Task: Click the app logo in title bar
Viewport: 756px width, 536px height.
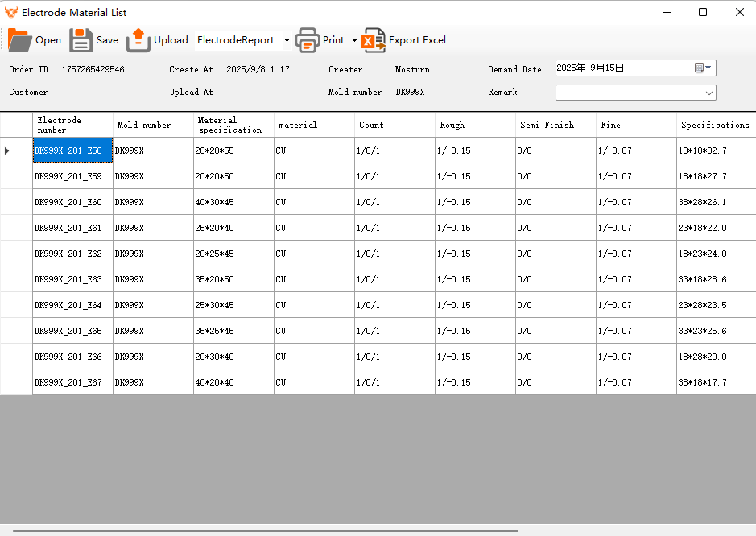Action: click(x=11, y=13)
